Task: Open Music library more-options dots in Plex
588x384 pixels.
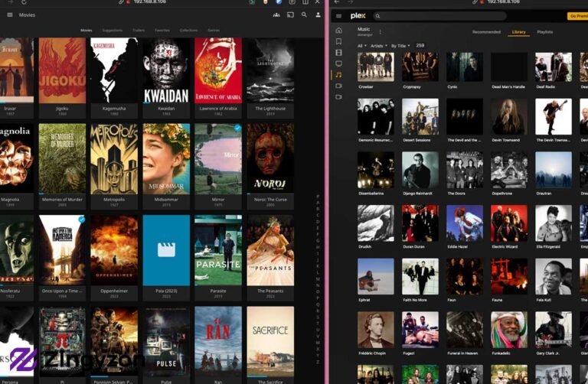Action: [x=381, y=32]
